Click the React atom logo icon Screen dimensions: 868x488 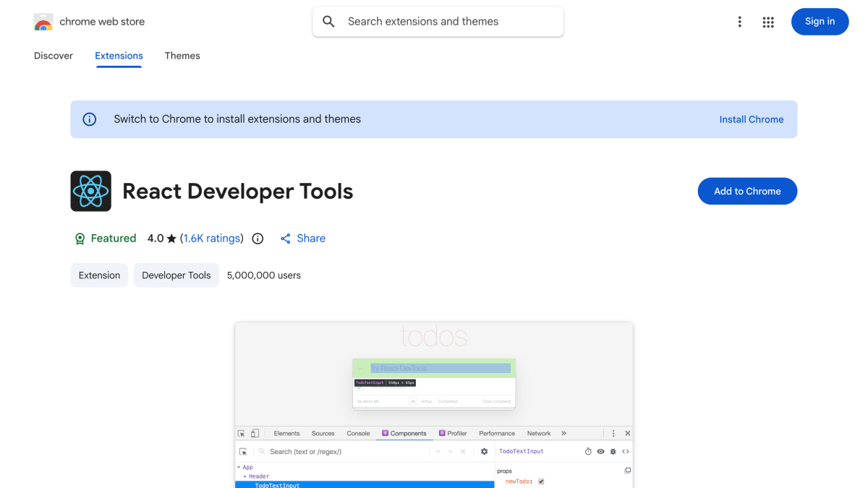pyautogui.click(x=90, y=191)
